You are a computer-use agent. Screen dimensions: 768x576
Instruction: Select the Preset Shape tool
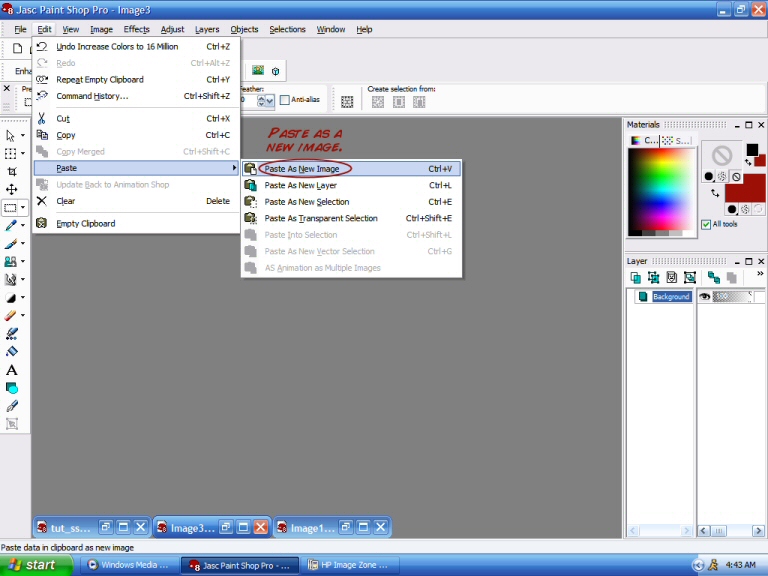(11, 388)
